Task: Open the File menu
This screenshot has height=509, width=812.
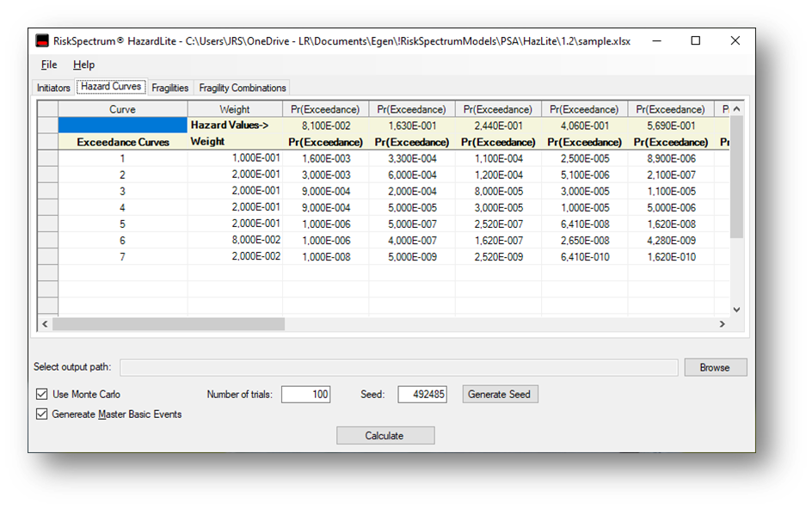Action: [x=49, y=64]
